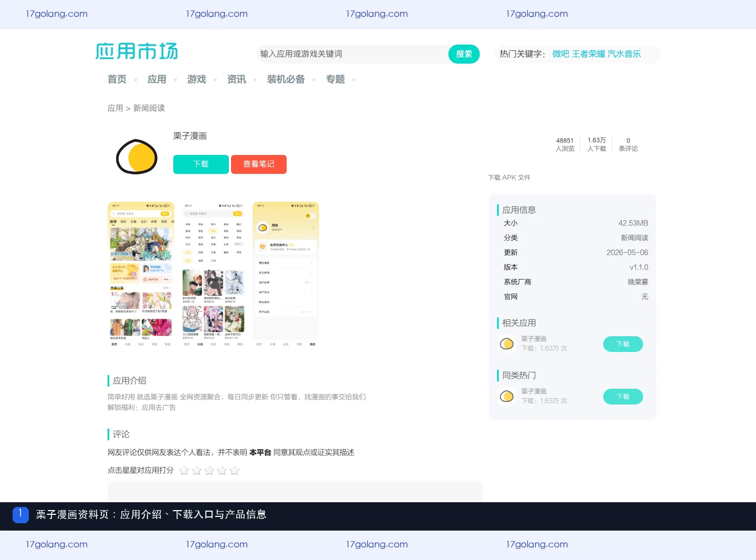Open the 专题 nav tab
This screenshot has height=560, width=756.
click(335, 79)
